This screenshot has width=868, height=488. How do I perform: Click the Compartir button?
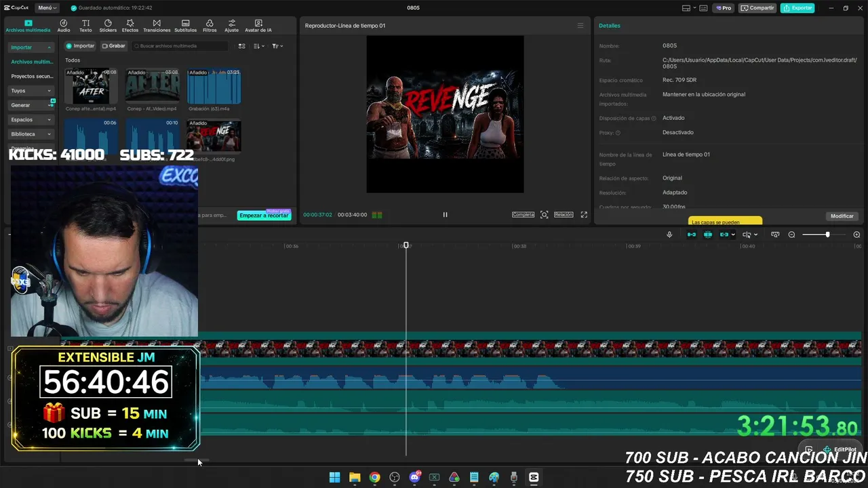pyautogui.click(x=757, y=8)
